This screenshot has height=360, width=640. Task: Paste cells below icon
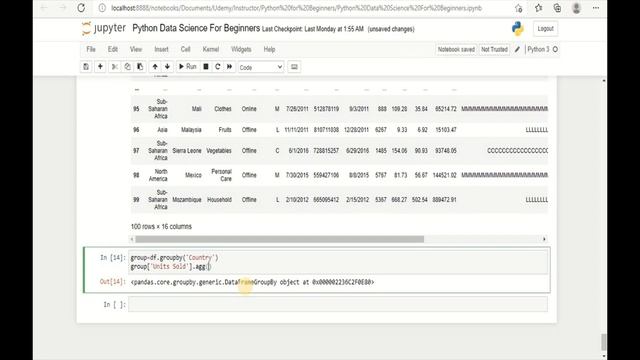(140, 67)
